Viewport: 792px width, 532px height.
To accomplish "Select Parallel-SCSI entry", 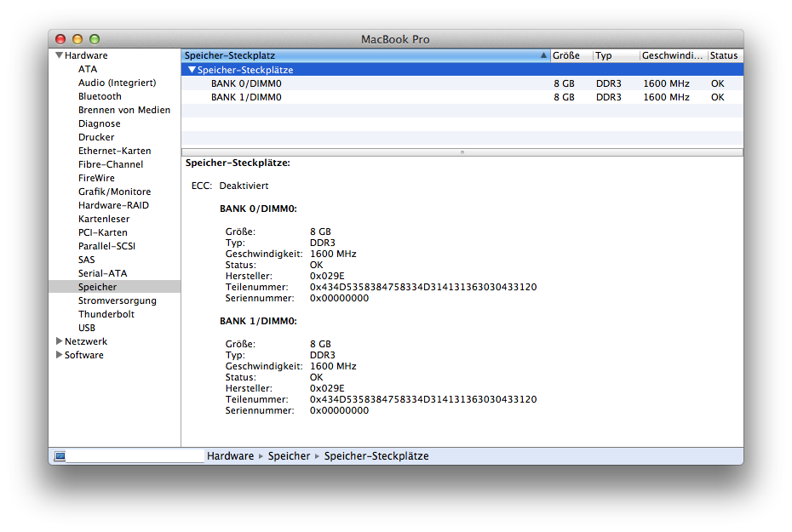I will pyautogui.click(x=106, y=246).
